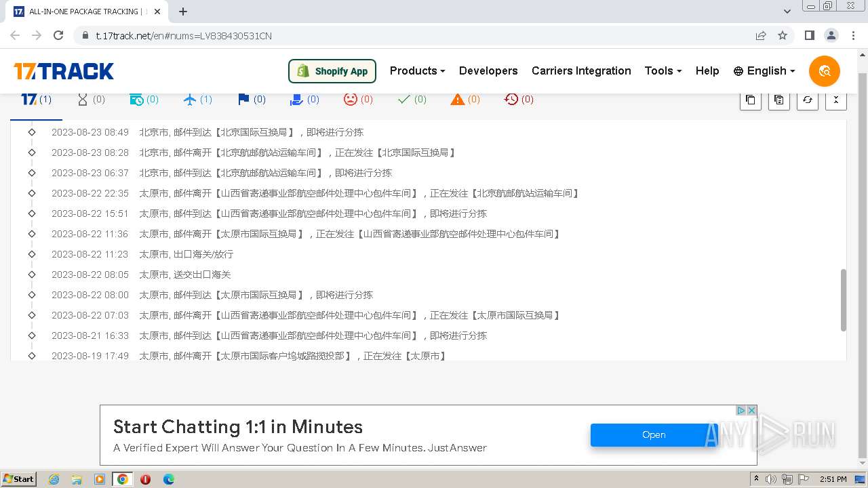Expand the English language dropdown
868x488 pixels.
pos(764,70)
